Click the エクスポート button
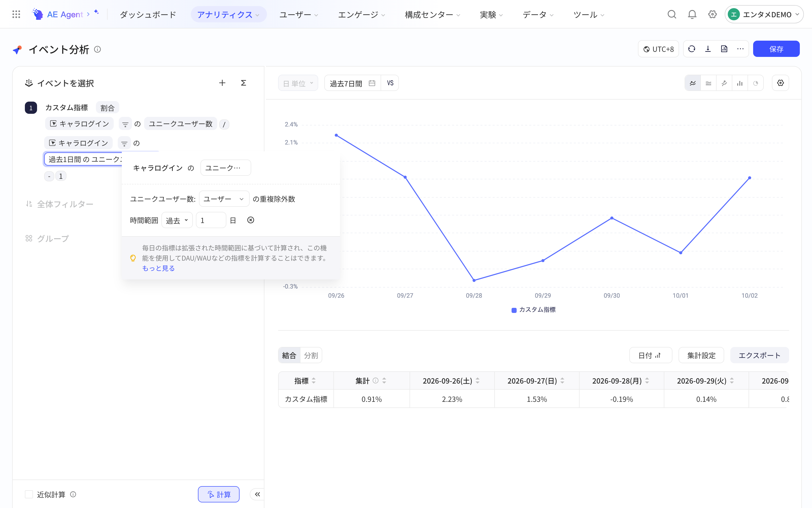This screenshot has height=508, width=812. [x=759, y=355]
